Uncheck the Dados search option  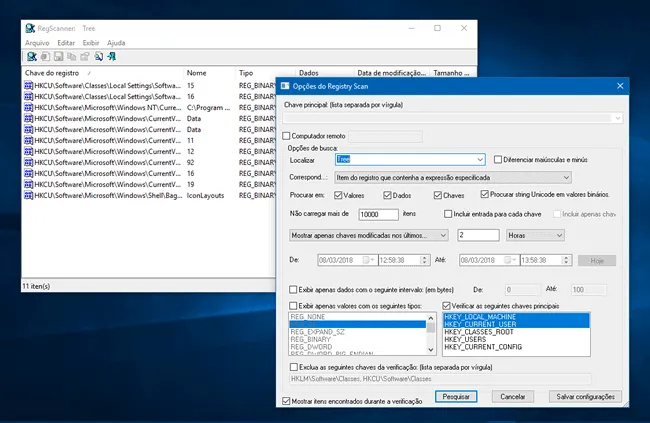pyautogui.click(x=387, y=195)
